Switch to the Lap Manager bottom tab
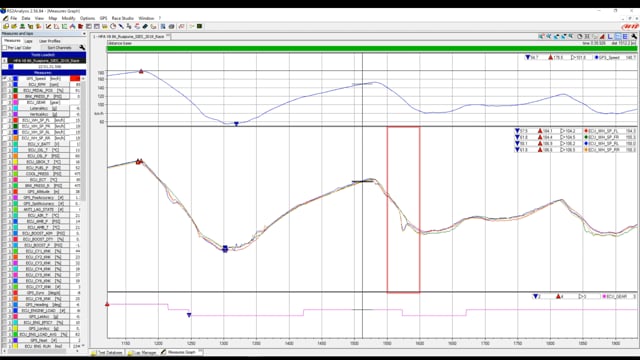640x360 pixels. point(142,352)
